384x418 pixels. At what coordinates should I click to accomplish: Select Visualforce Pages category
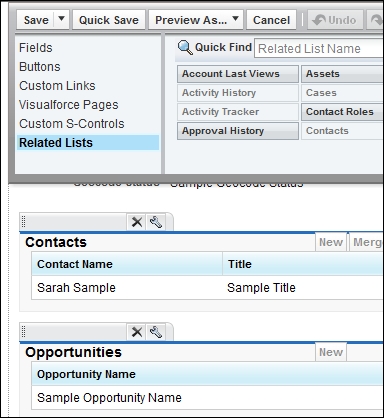(69, 105)
